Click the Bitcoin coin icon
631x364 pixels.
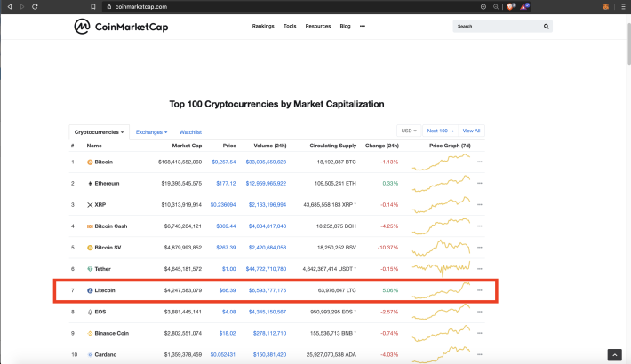pyautogui.click(x=90, y=162)
